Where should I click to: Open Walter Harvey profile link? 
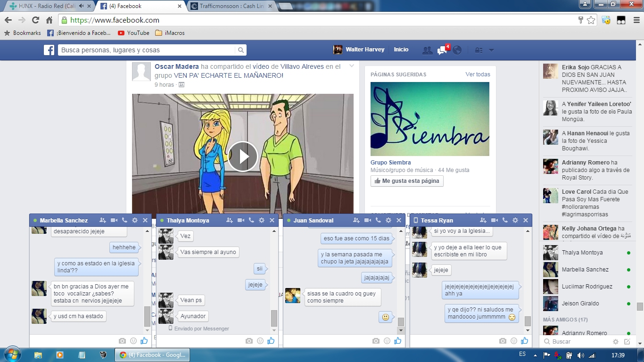tap(359, 49)
